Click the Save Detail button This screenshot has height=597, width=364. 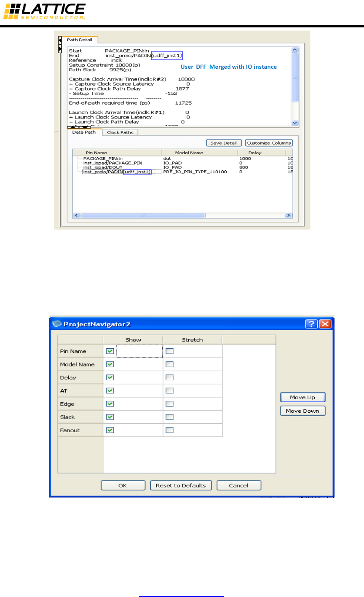coord(224,143)
